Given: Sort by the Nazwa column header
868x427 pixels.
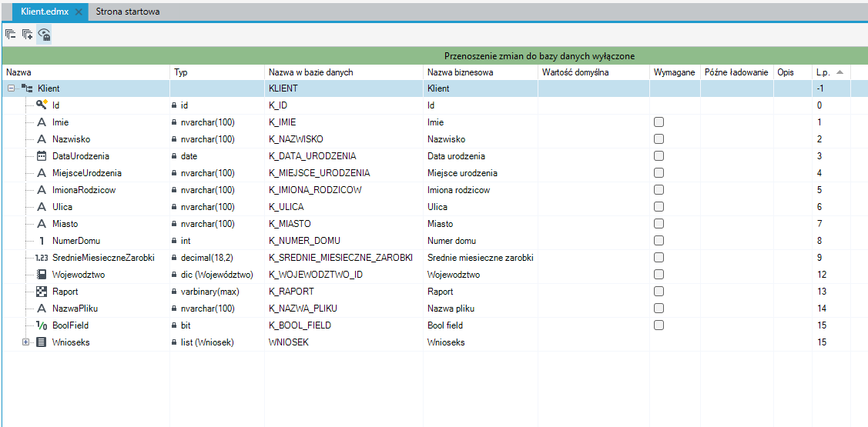Looking at the screenshot, I should (x=85, y=72).
